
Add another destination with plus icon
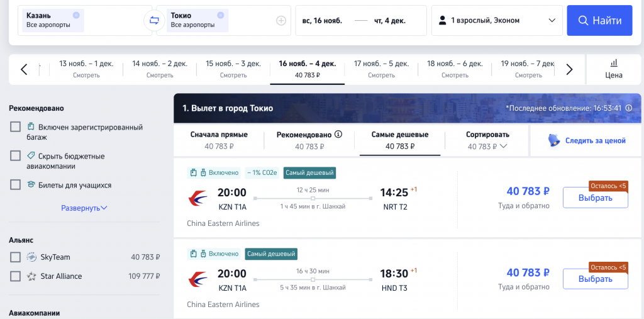281,21
